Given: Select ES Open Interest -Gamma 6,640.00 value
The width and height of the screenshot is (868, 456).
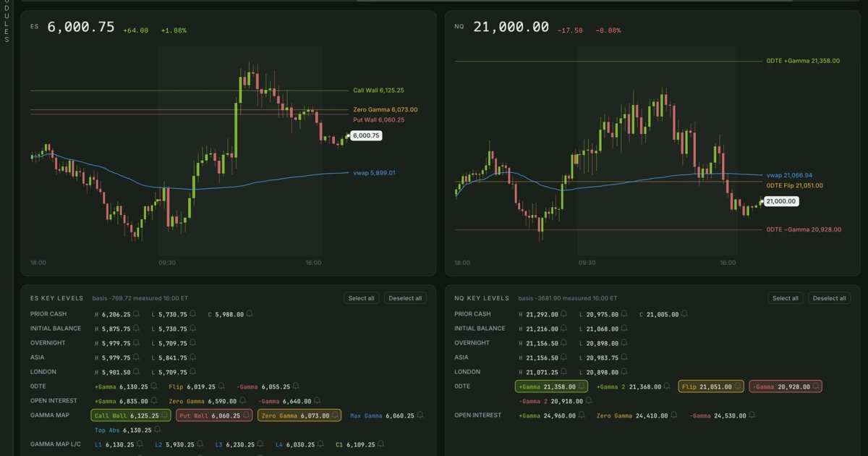Looking at the screenshot, I should point(297,401).
